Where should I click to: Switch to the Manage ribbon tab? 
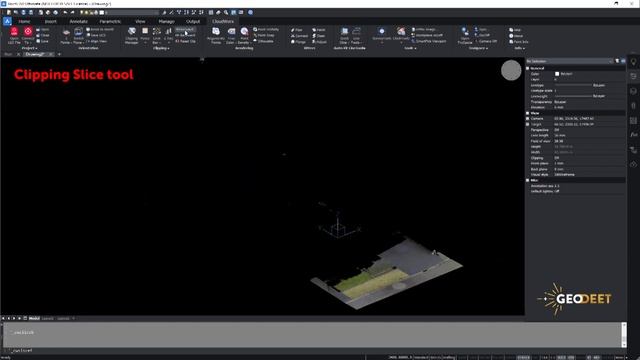pos(167,21)
